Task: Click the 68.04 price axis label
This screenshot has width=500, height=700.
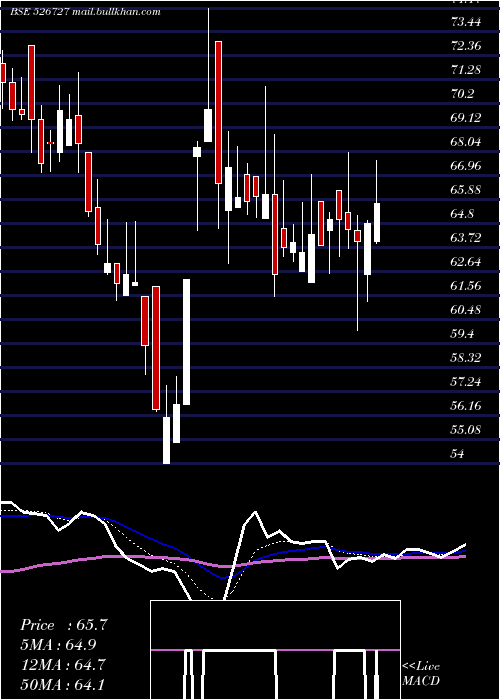Action: coord(466,142)
